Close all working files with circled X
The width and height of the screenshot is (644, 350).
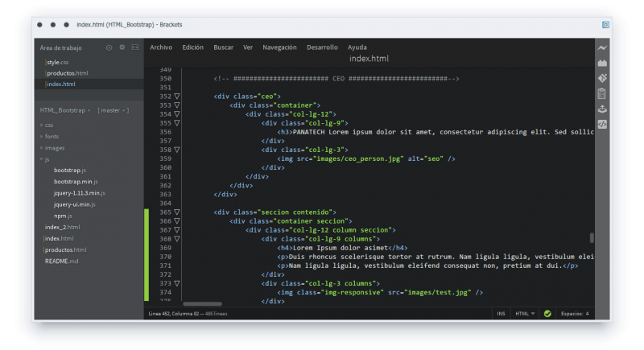(109, 47)
